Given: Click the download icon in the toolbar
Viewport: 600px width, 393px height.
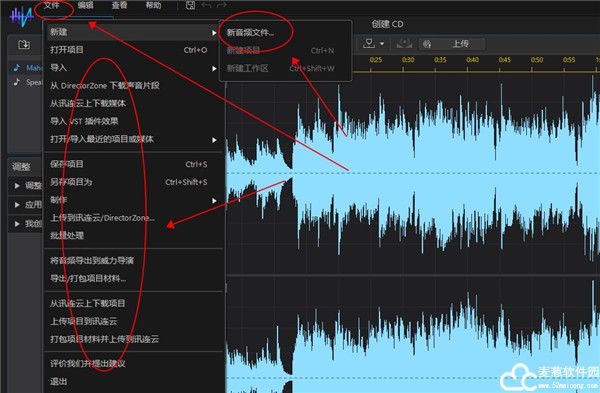Looking at the screenshot, I should (x=369, y=43).
